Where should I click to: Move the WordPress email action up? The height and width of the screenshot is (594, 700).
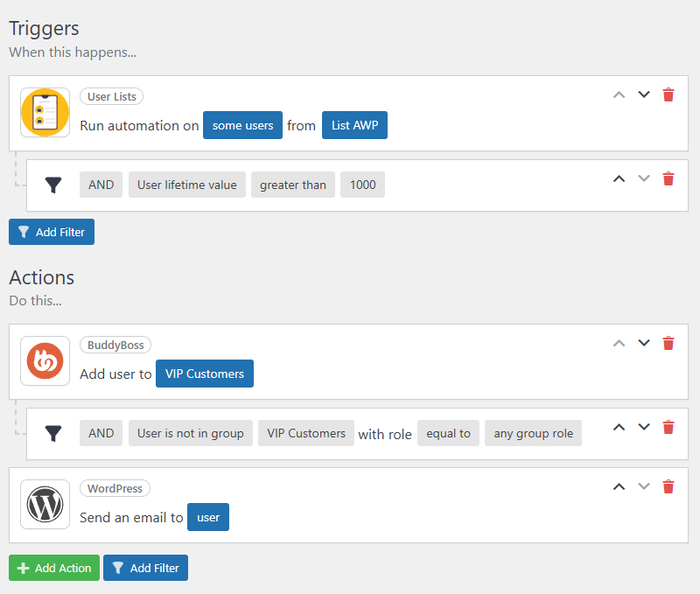tap(619, 486)
